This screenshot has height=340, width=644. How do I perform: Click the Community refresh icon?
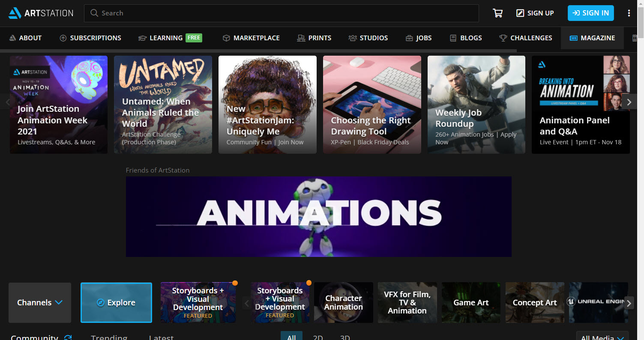coord(68,338)
